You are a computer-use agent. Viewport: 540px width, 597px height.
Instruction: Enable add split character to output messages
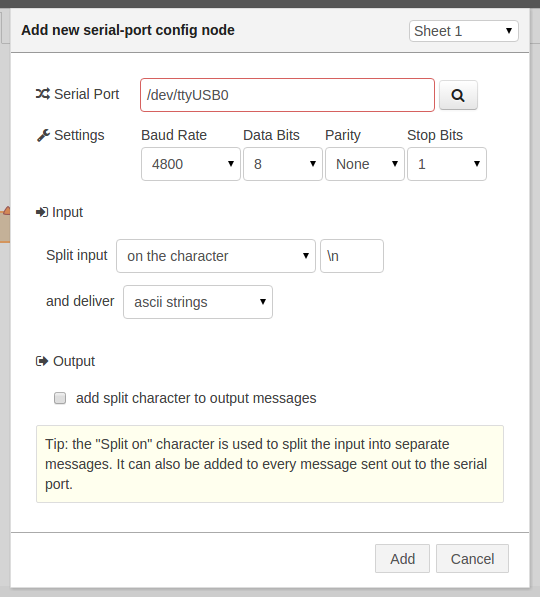60,398
